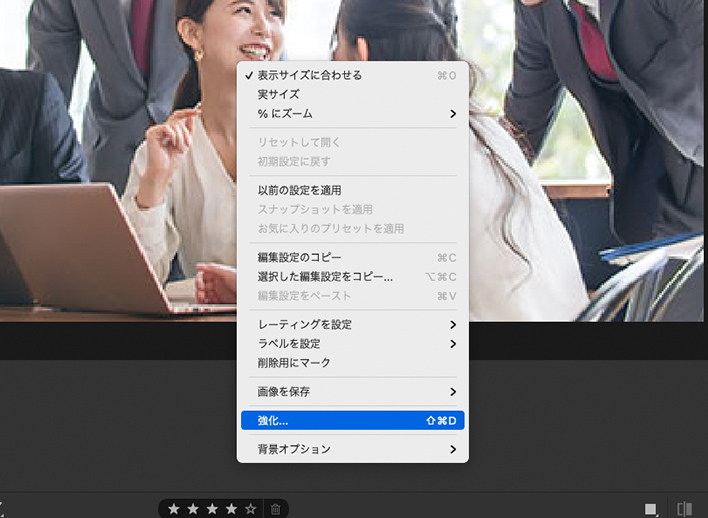Screen dimensions: 708x518
Task: Set rating to two stars
Action: point(193,509)
